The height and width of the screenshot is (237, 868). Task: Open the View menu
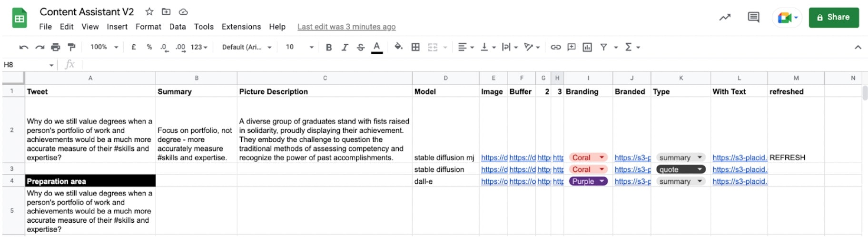[x=90, y=27]
